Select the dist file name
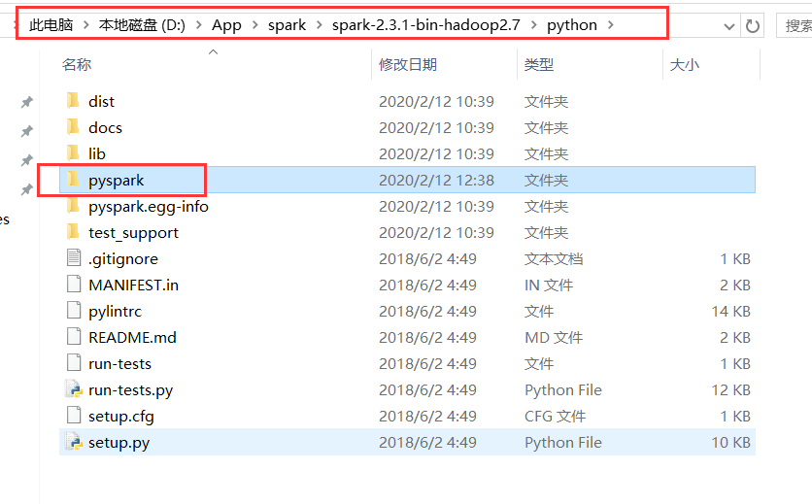Image resolution: width=812 pixels, height=504 pixels. pos(101,102)
